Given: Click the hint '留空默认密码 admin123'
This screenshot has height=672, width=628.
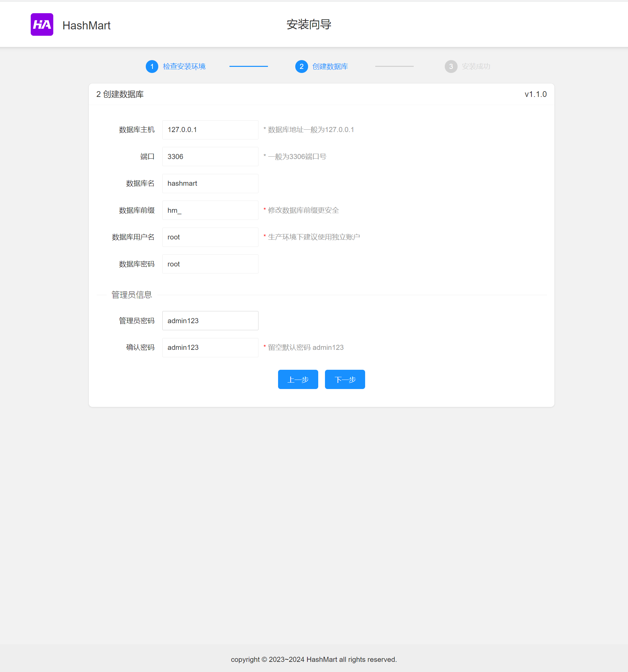Looking at the screenshot, I should [306, 348].
